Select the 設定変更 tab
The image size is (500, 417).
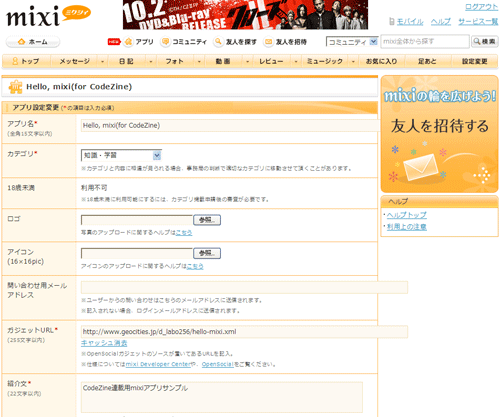(475, 61)
